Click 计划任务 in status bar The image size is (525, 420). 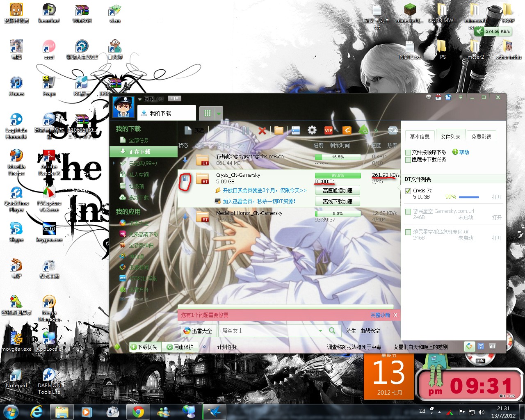click(x=227, y=347)
